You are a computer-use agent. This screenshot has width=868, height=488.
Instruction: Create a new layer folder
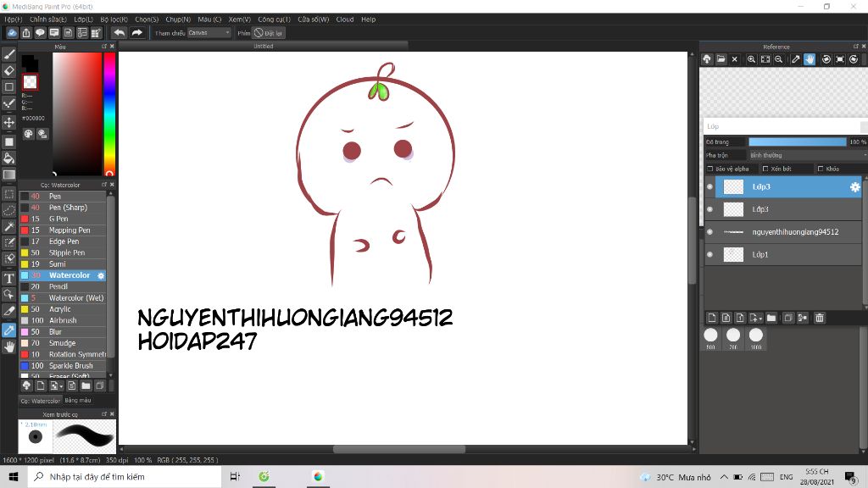point(771,318)
